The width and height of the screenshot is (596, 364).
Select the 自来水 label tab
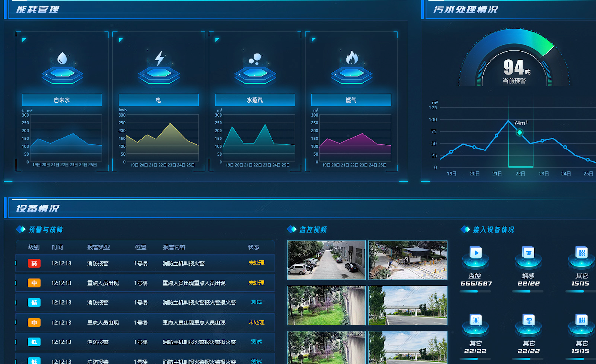click(x=62, y=100)
